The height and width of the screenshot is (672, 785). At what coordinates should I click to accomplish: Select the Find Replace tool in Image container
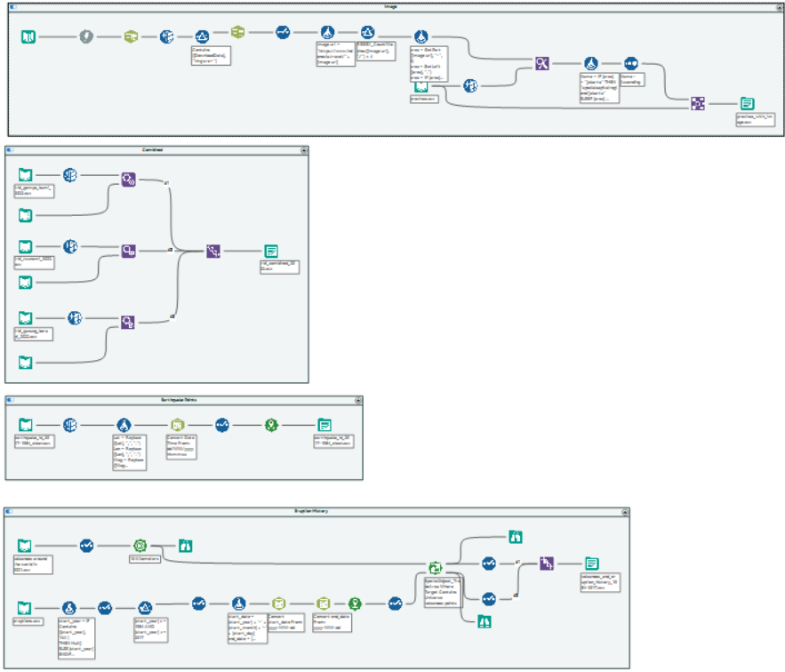pos(542,64)
